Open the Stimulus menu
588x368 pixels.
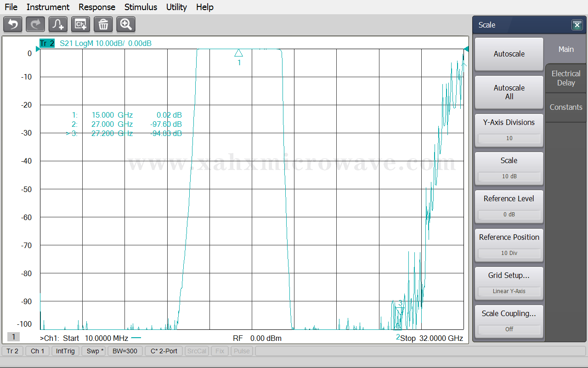(x=141, y=7)
